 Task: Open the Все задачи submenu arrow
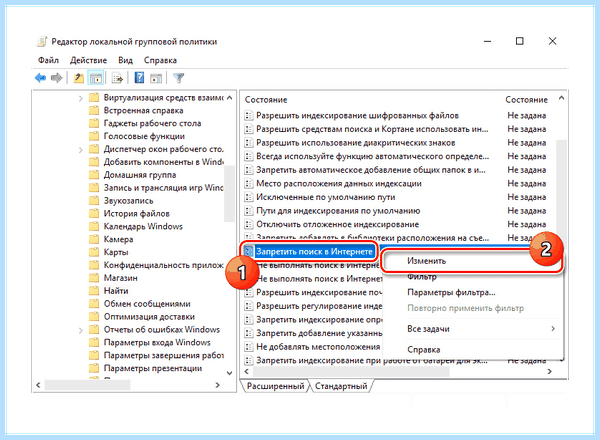(x=553, y=329)
